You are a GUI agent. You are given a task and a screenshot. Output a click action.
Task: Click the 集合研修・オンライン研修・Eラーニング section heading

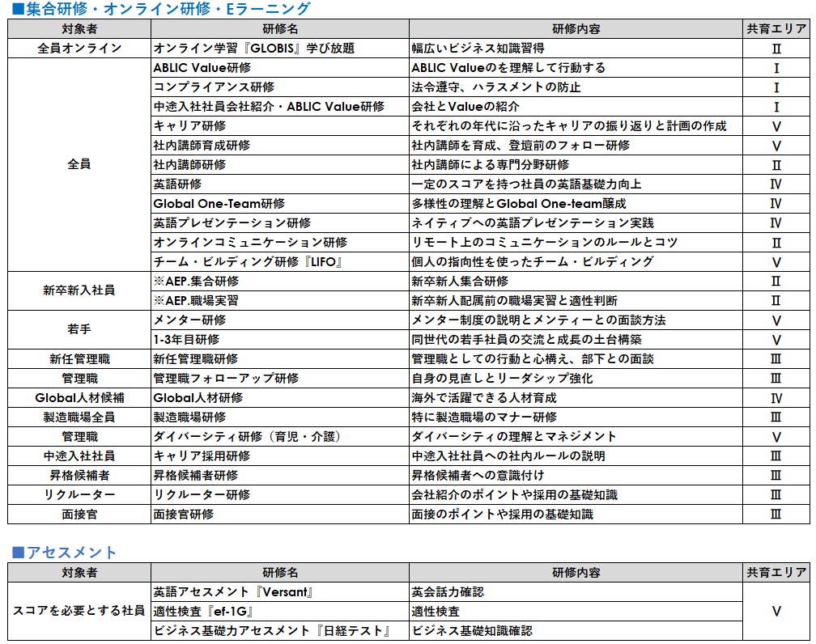[160, 10]
